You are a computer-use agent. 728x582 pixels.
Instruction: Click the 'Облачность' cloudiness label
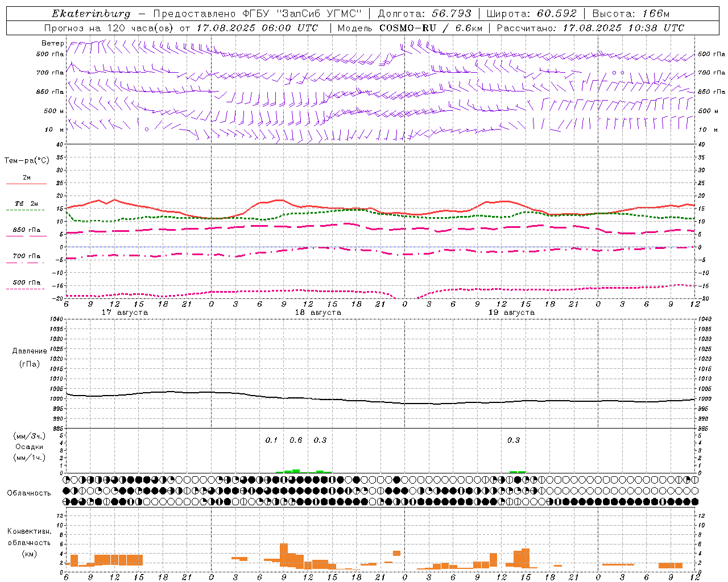[29, 493]
